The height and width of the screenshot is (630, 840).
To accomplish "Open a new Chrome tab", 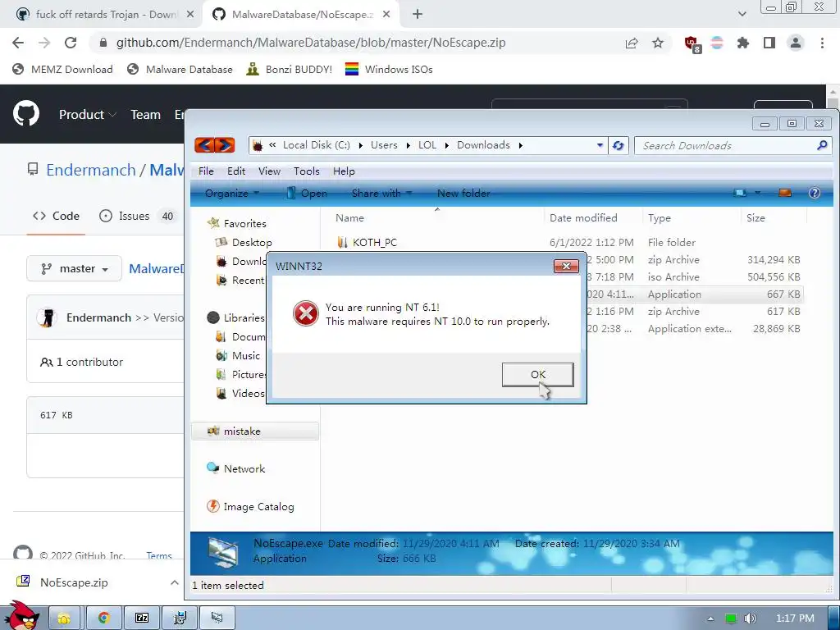I will click(x=418, y=15).
